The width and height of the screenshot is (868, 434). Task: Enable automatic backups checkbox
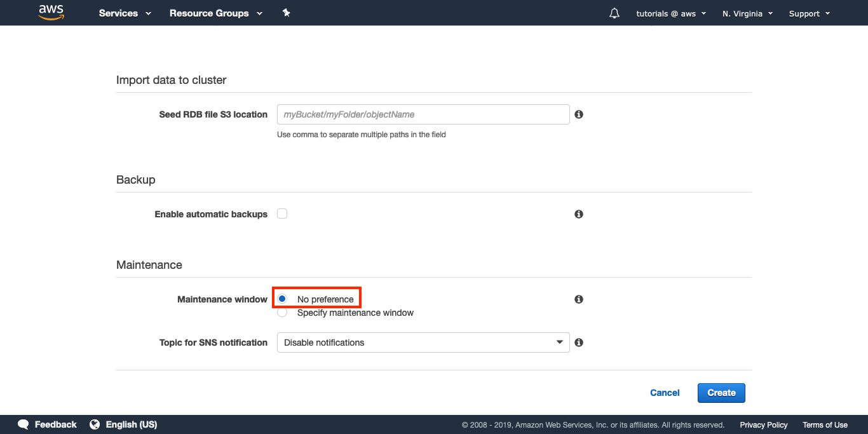point(282,214)
